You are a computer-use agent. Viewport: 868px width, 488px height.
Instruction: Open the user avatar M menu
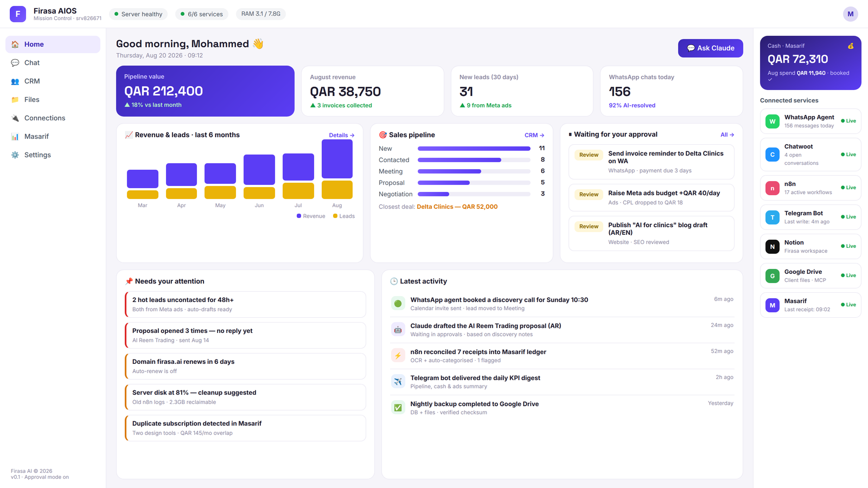tap(850, 14)
